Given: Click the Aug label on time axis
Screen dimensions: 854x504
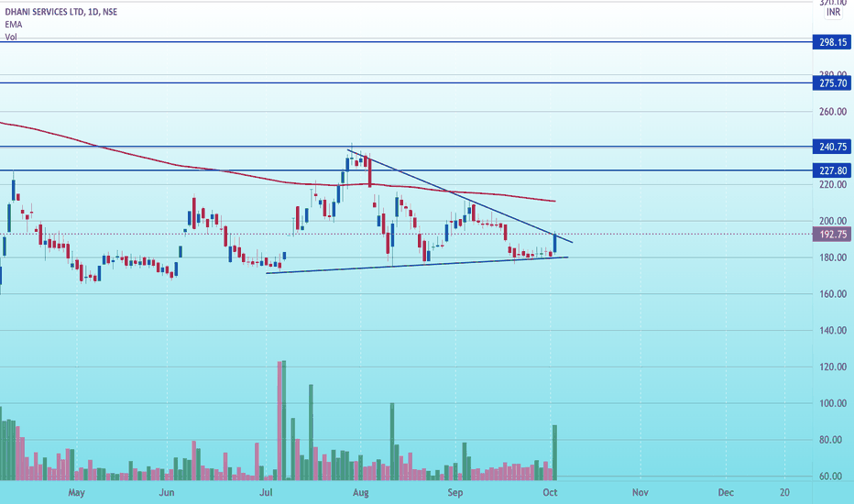Looking at the screenshot, I should pos(360,493).
